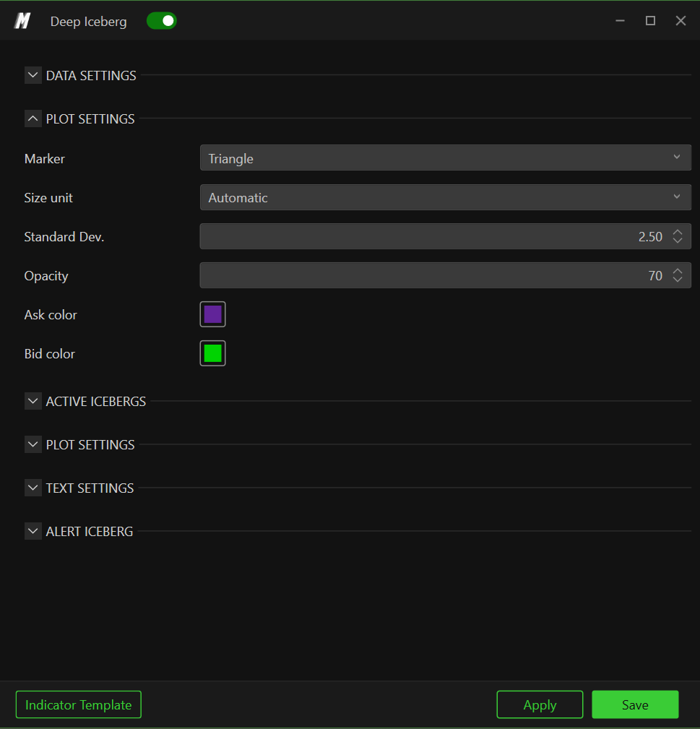Open the purple Ask color swatch
The width and height of the screenshot is (700, 729).
[213, 314]
